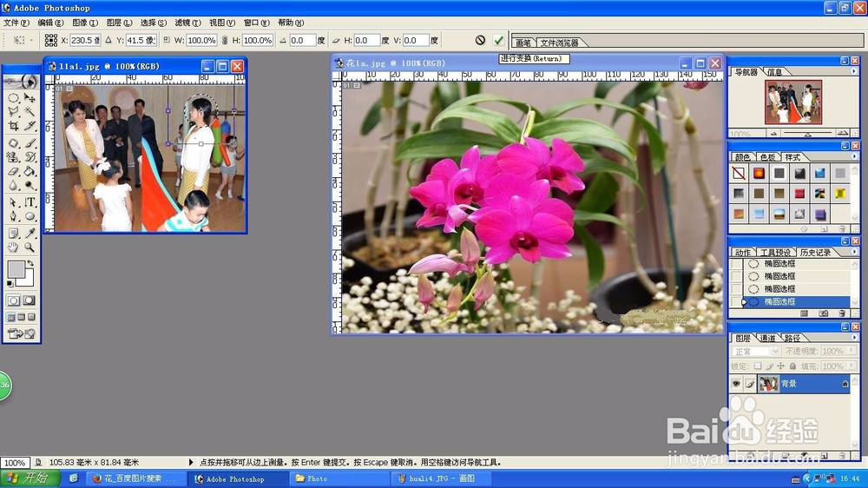Switch to Quick Mask mode
The image size is (868, 488).
pyautogui.click(x=30, y=300)
